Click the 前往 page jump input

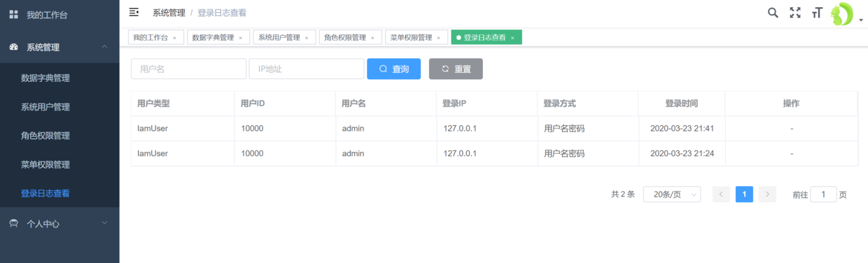pos(823,194)
